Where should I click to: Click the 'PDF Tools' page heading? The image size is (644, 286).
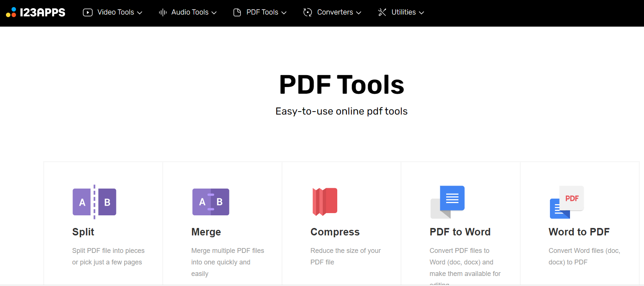coord(342,85)
